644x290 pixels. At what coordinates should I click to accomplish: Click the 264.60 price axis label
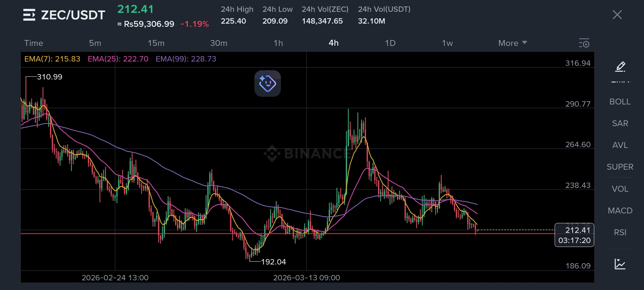point(578,144)
